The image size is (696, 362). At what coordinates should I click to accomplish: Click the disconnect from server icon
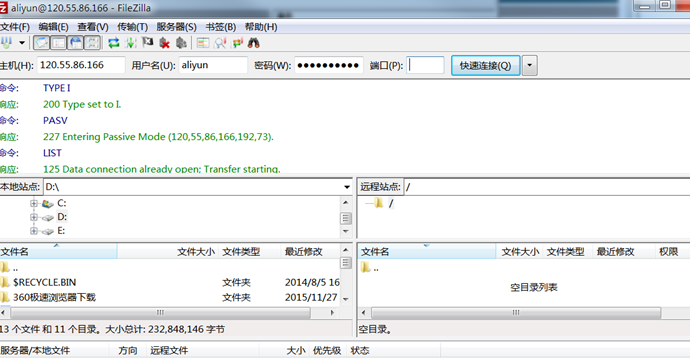coord(165,43)
